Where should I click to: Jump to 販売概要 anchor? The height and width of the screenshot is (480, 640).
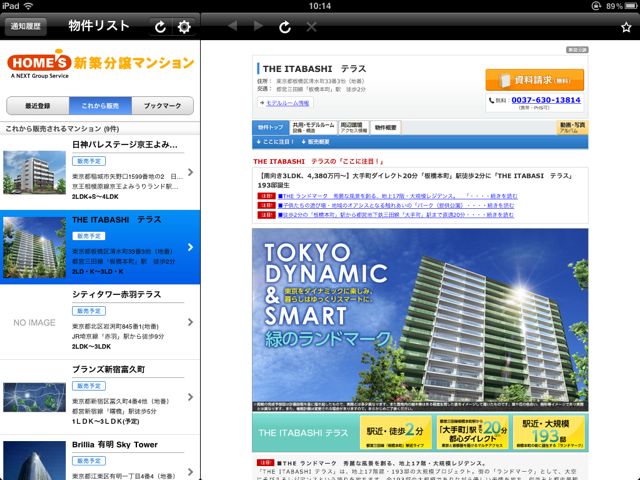point(316,142)
